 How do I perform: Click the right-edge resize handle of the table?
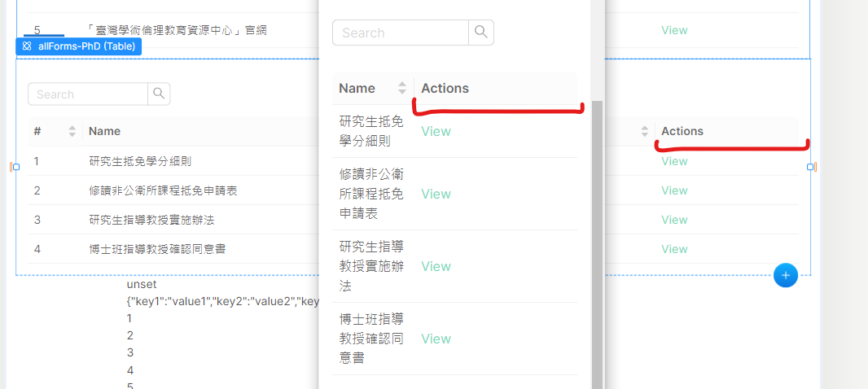click(810, 167)
